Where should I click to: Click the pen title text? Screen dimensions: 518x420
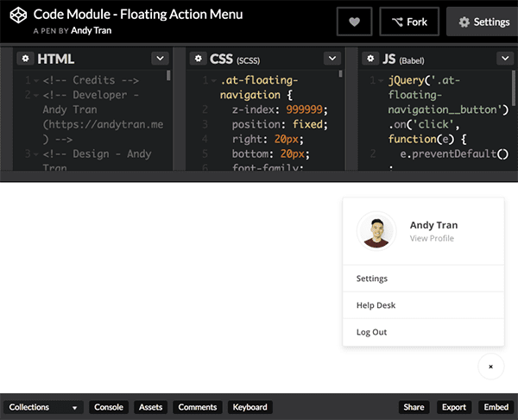pyautogui.click(x=138, y=15)
